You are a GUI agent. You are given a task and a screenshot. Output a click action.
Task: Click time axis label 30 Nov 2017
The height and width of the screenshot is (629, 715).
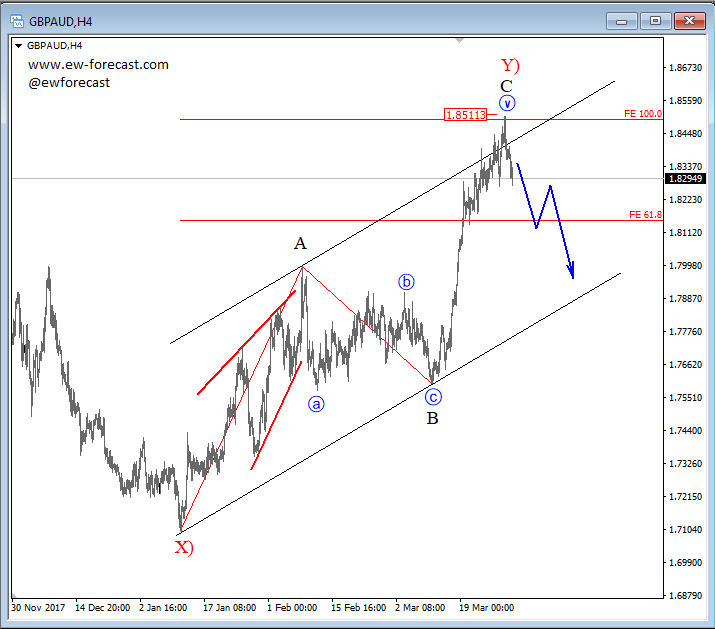point(38,608)
